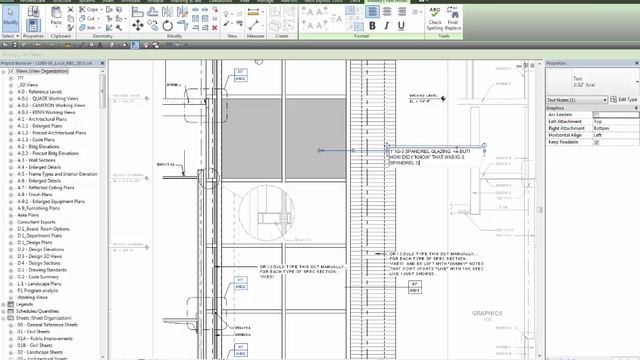Image resolution: width=640 pixels, height=360 pixels.
Task: Select A.4 - Enlarged Details tree item
Action: point(39,167)
